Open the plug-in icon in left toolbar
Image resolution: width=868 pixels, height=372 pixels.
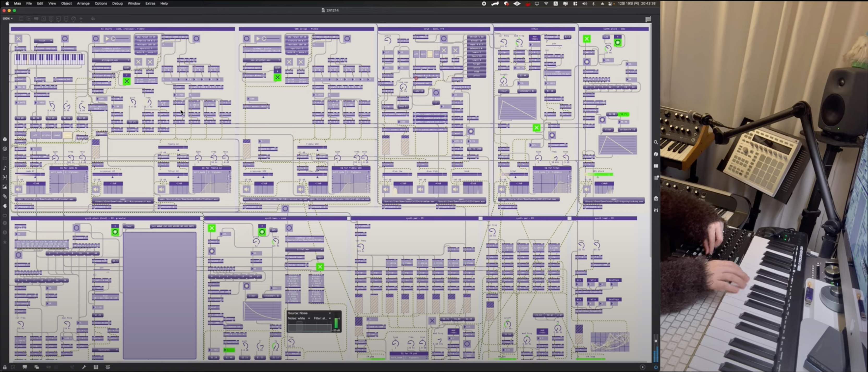[x=5, y=206]
